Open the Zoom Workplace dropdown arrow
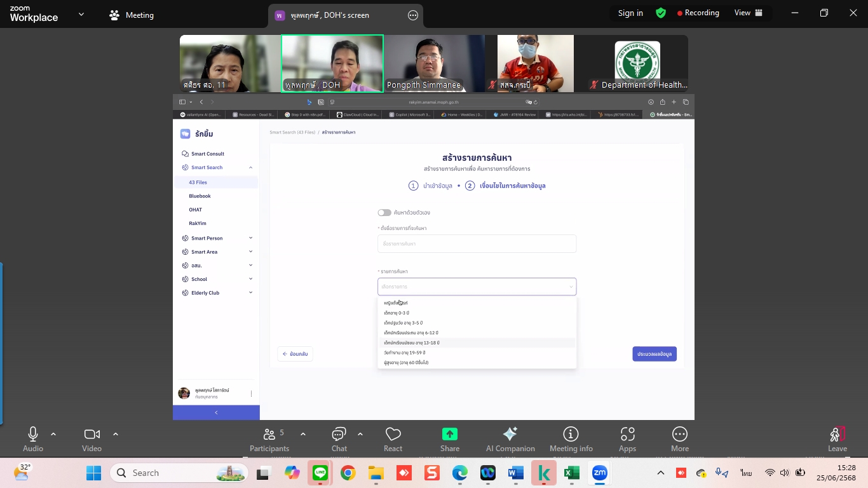Screen dimensions: 868x488 (81, 14)
